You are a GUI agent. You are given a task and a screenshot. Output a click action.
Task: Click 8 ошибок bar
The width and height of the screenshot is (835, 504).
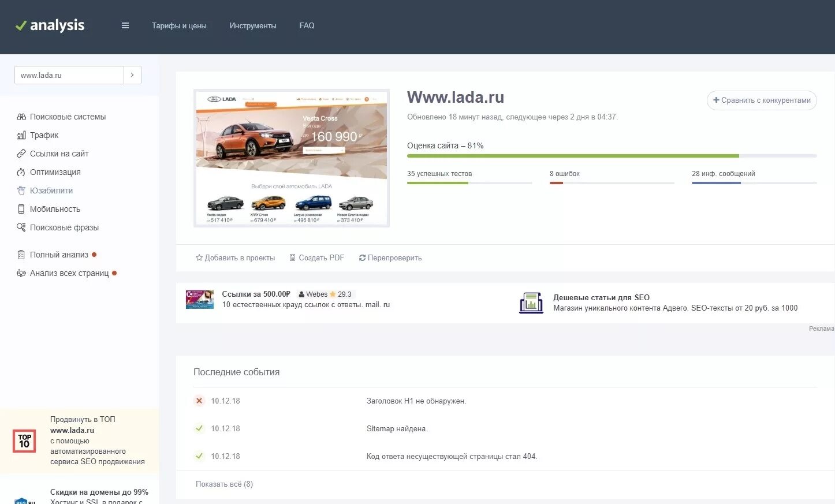coord(612,183)
